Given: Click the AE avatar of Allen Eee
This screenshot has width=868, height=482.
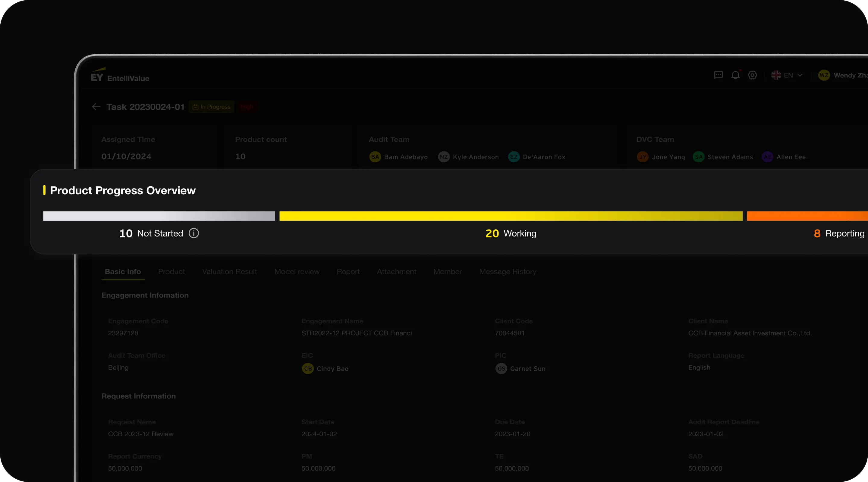Looking at the screenshot, I should (768, 157).
